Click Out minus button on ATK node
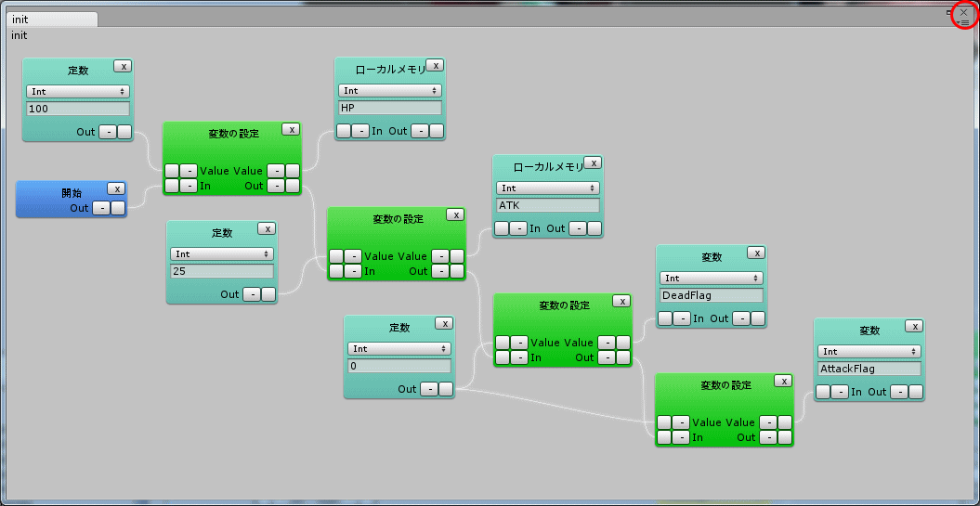The width and height of the screenshot is (980, 506). [578, 228]
